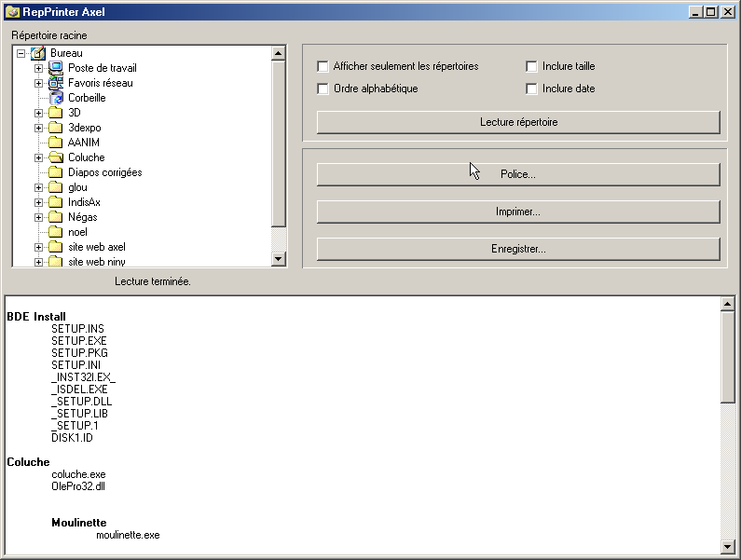Click the 3D folder icon

click(56, 113)
